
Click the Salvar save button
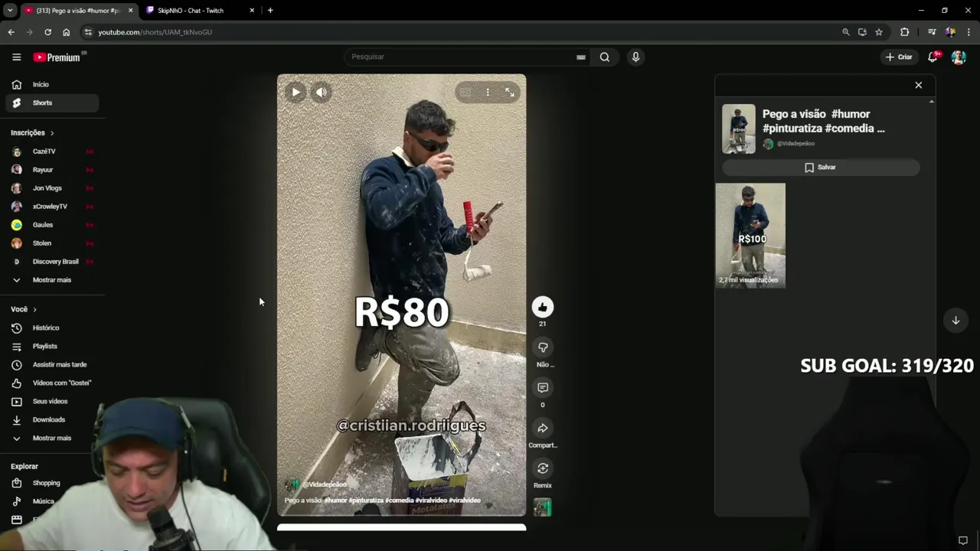(820, 167)
